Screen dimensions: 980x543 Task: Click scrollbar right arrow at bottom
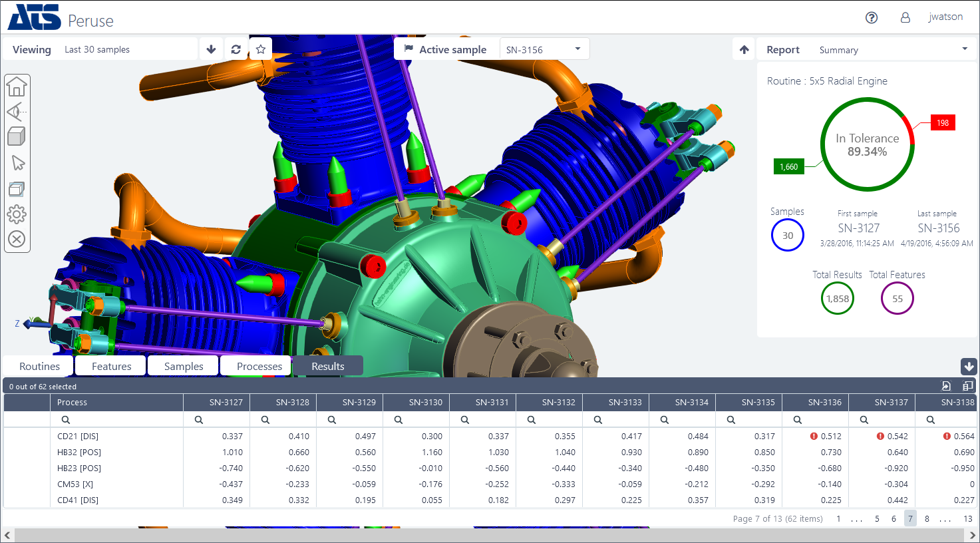pos(972,535)
